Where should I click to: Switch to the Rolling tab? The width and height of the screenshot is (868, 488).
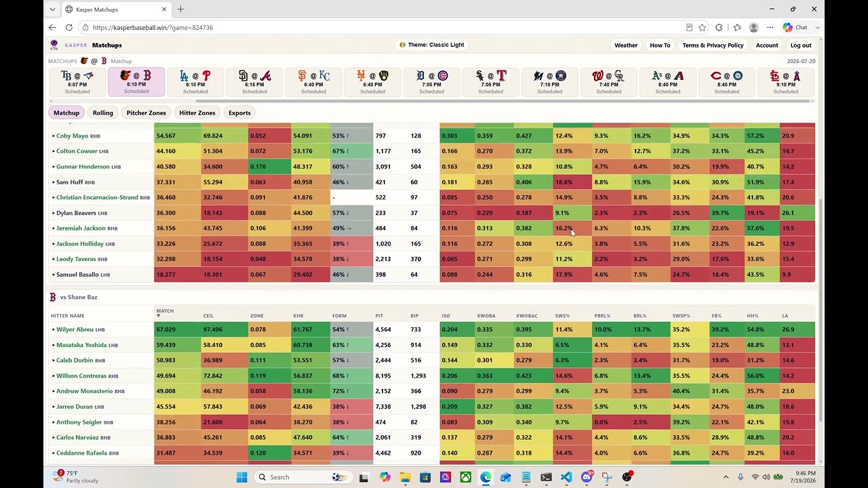(x=103, y=113)
